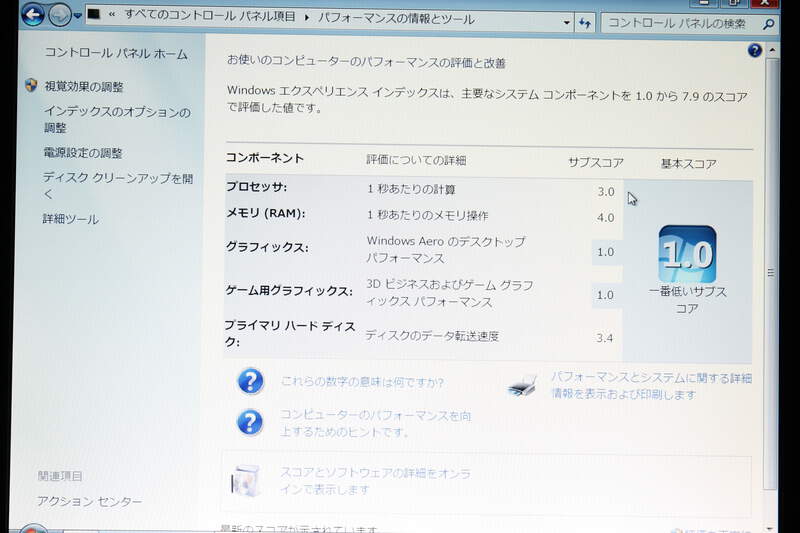Screen dimensions: 800x533
Task: Click the 基本スコア column header
Action: click(688, 164)
